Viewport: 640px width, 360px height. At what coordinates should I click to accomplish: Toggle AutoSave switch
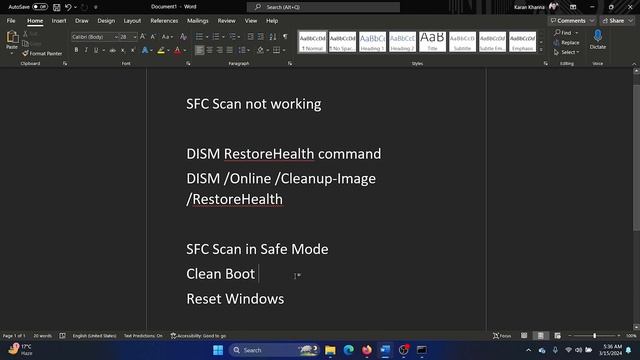pyautogui.click(x=40, y=7)
